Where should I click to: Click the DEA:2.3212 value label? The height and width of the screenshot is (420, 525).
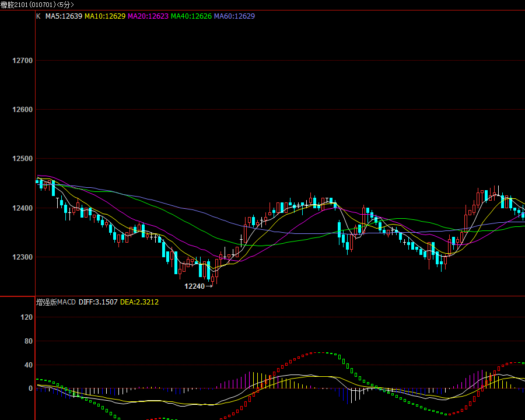pos(139,302)
